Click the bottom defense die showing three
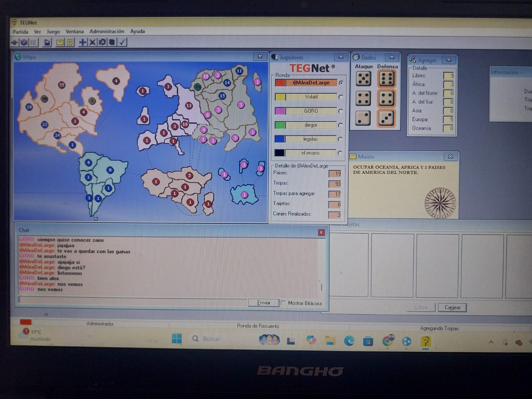Image resolution: width=532 pixels, height=399 pixels. point(386,118)
